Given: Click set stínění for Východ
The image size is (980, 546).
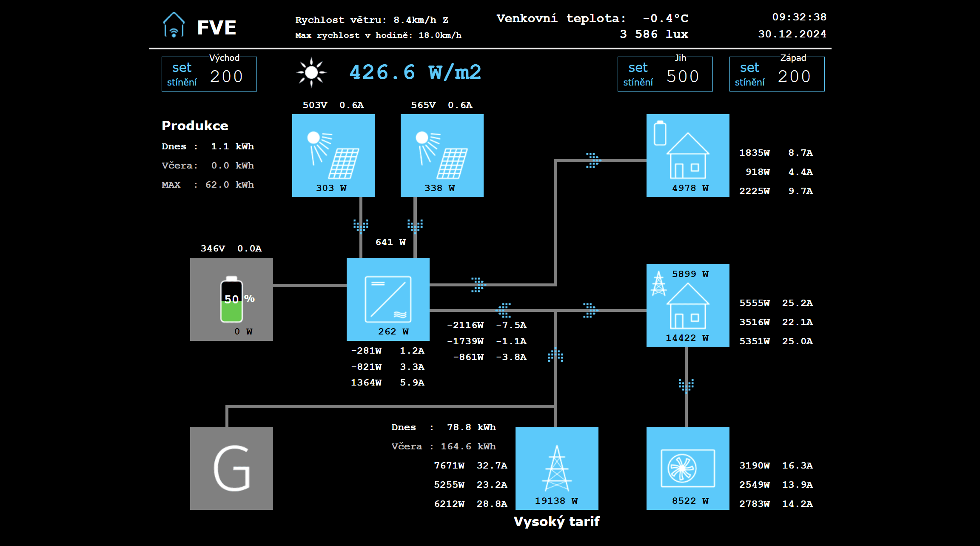Looking at the screenshot, I should (182, 74).
